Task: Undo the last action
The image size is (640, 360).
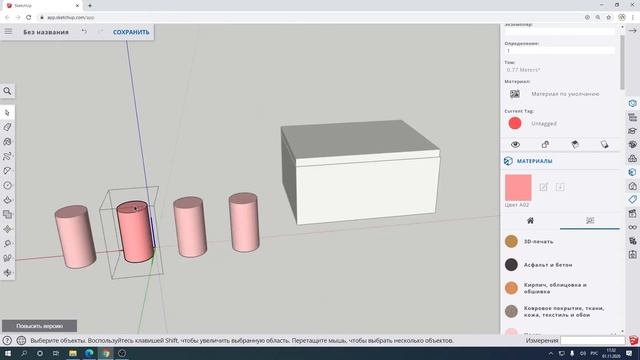Action: point(84,31)
